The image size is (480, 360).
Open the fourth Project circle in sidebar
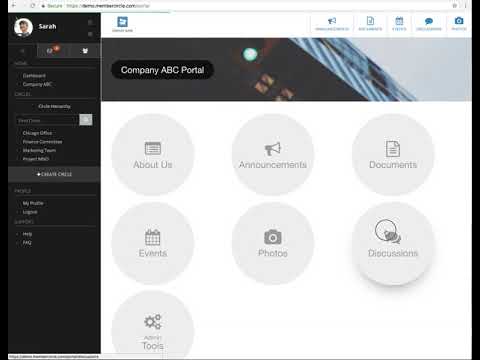pyautogui.click(x=36, y=159)
